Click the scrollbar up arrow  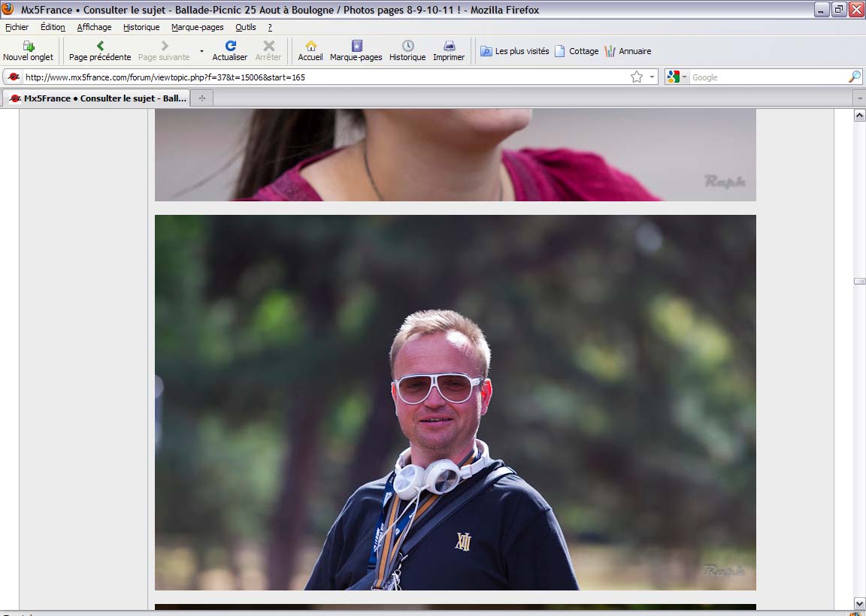[x=859, y=116]
